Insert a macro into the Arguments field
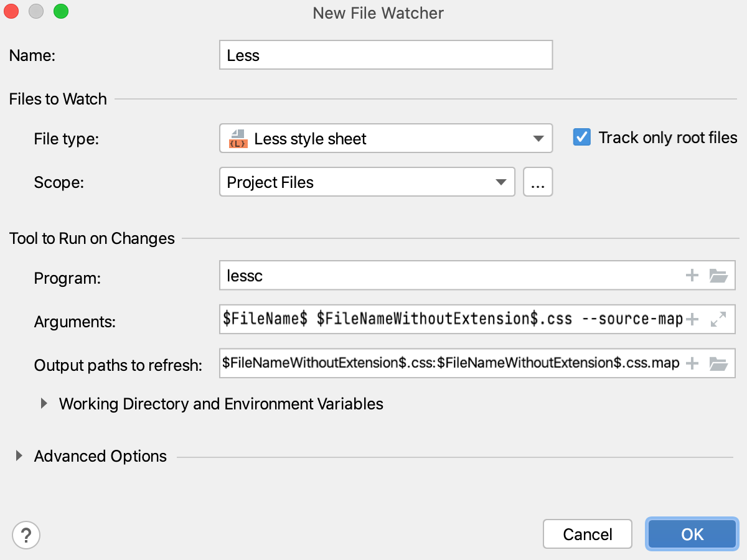747x560 pixels. point(692,319)
